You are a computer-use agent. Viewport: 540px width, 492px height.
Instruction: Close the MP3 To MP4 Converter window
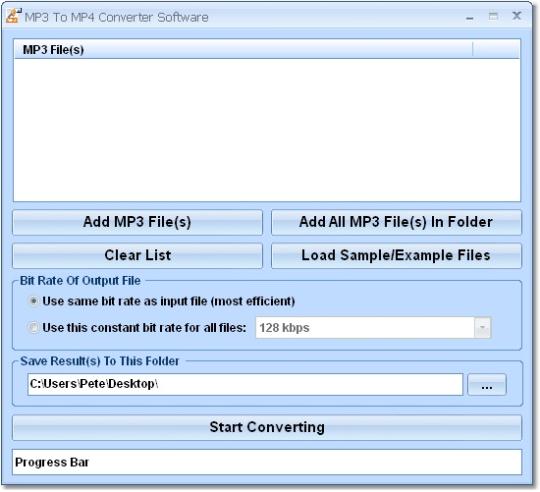517,16
